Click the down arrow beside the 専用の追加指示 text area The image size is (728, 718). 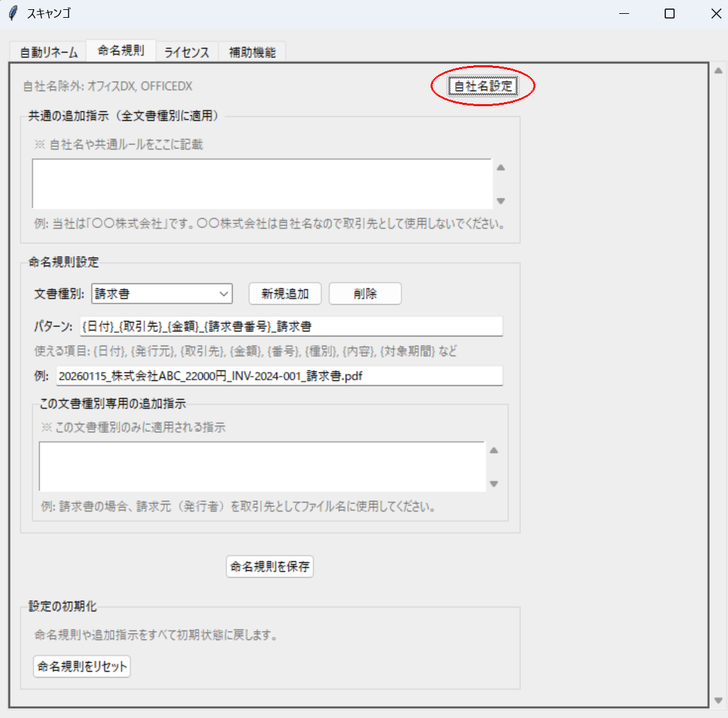pos(493,483)
